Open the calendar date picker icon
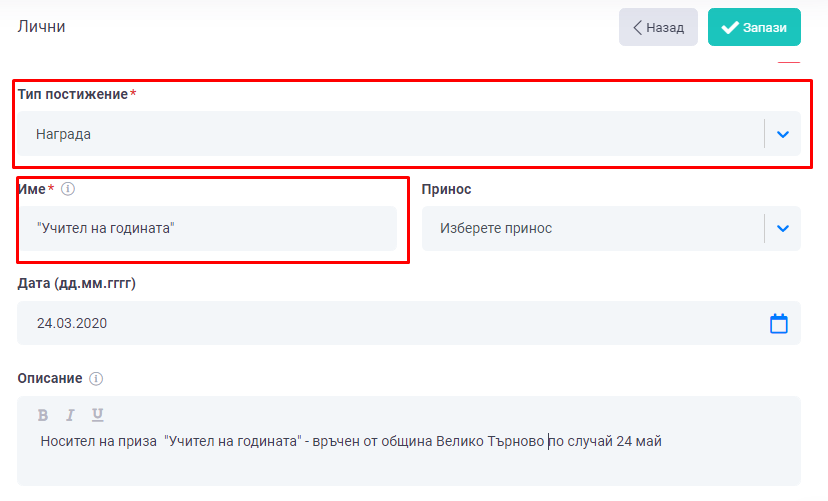The image size is (828, 501). [779, 324]
